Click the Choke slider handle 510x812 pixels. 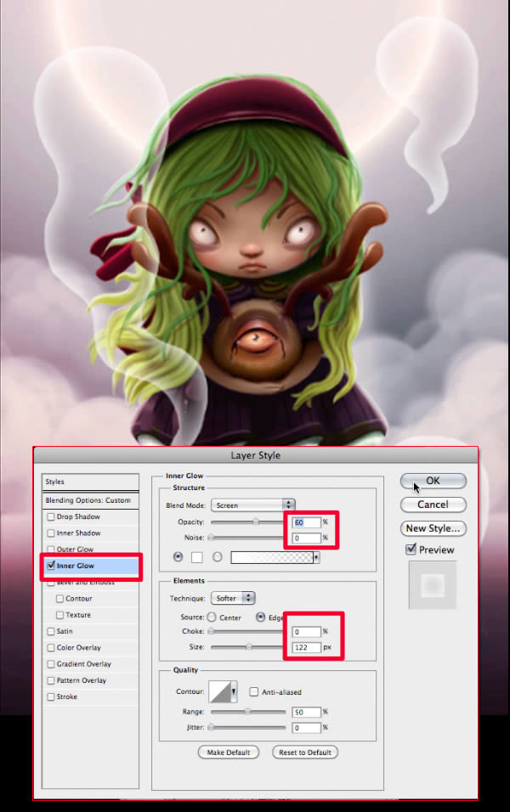(x=211, y=631)
